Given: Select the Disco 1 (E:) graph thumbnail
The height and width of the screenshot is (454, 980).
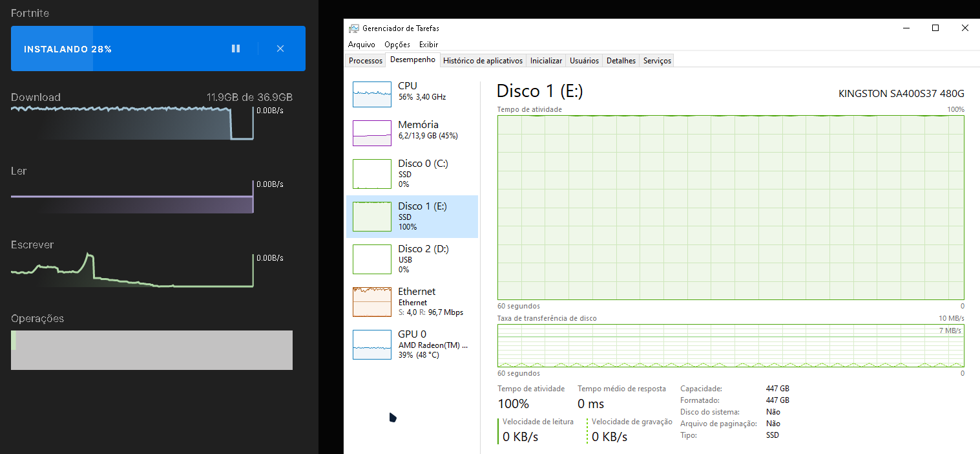Looking at the screenshot, I should point(372,217).
